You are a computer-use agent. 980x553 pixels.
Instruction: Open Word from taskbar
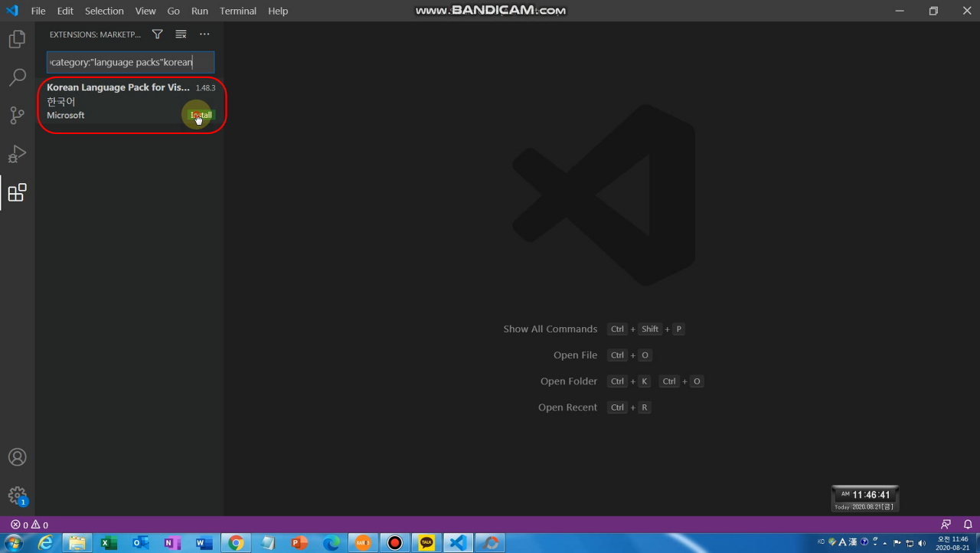pyautogui.click(x=204, y=543)
